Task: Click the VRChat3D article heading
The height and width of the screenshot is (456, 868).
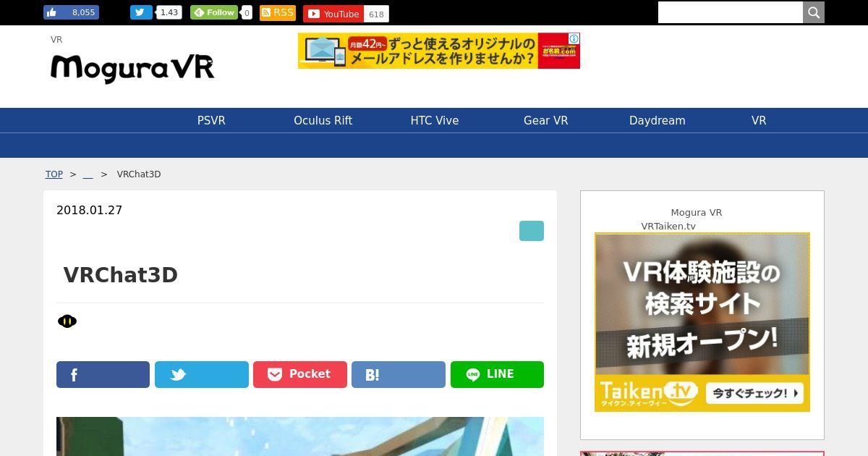Action: point(120,275)
